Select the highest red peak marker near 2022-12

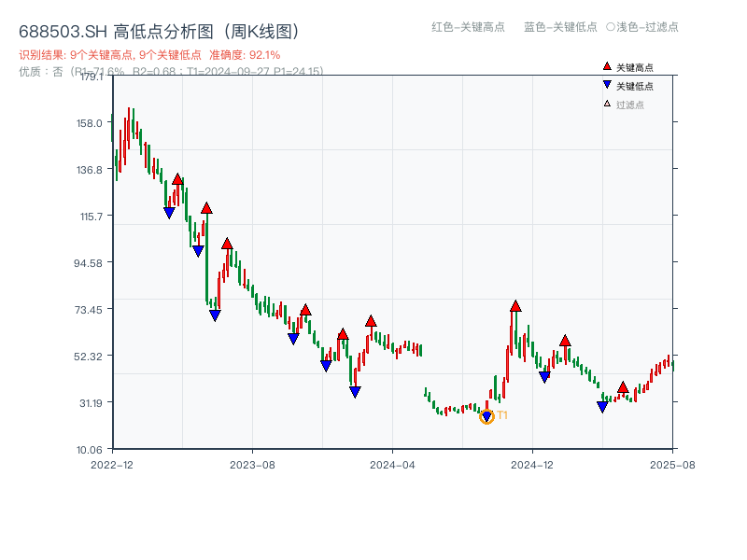[x=177, y=177]
